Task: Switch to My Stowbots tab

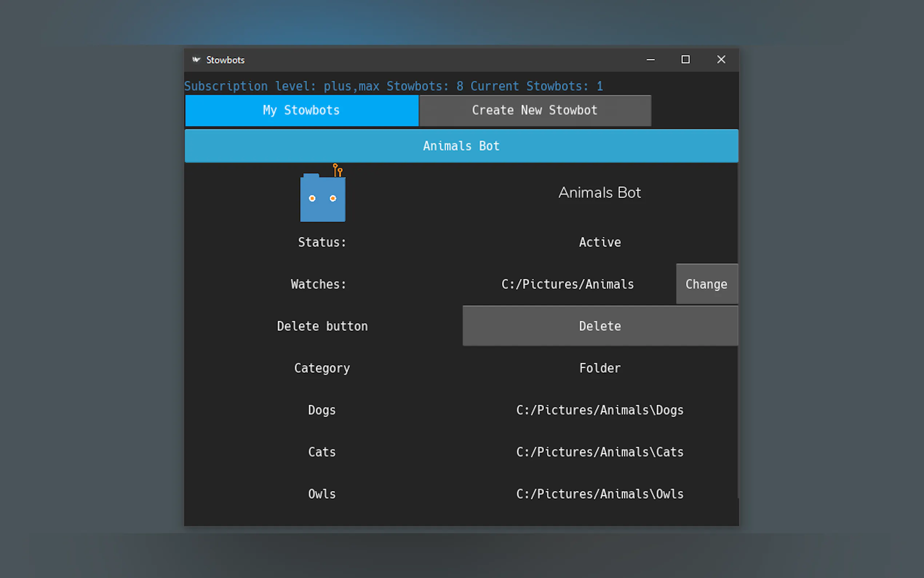Action: [x=301, y=111]
